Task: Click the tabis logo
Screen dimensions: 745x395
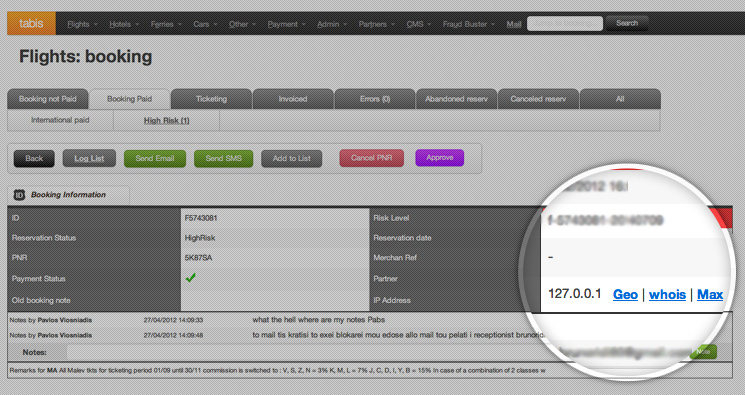Action: 31,23
